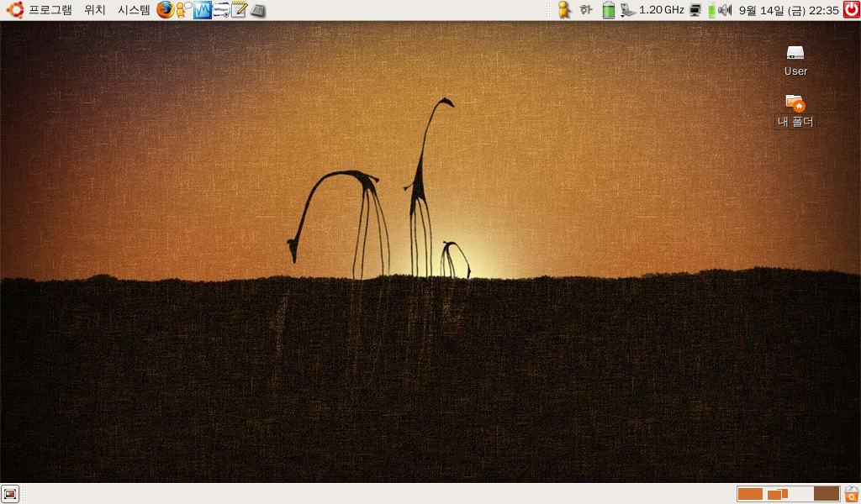Open the trash bin in the bottom panel
Image resolution: width=861 pixels, height=504 pixels.
point(852,494)
